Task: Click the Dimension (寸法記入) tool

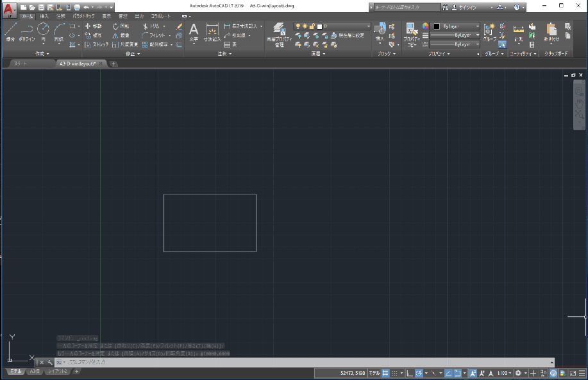Action: click(x=212, y=32)
